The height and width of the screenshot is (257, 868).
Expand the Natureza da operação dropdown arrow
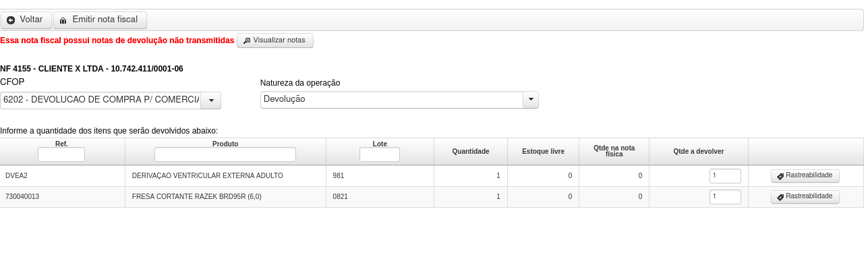[x=531, y=100]
